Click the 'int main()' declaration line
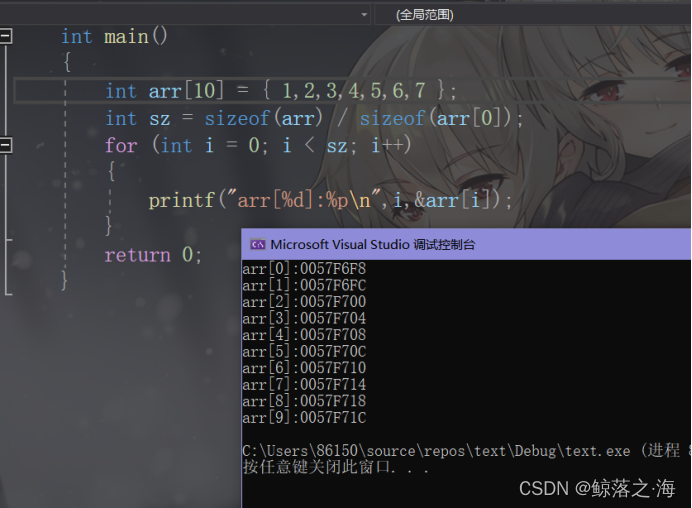 tap(114, 36)
